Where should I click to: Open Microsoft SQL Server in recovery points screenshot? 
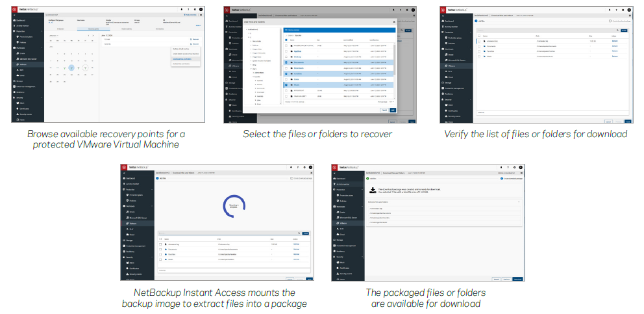[28, 59]
